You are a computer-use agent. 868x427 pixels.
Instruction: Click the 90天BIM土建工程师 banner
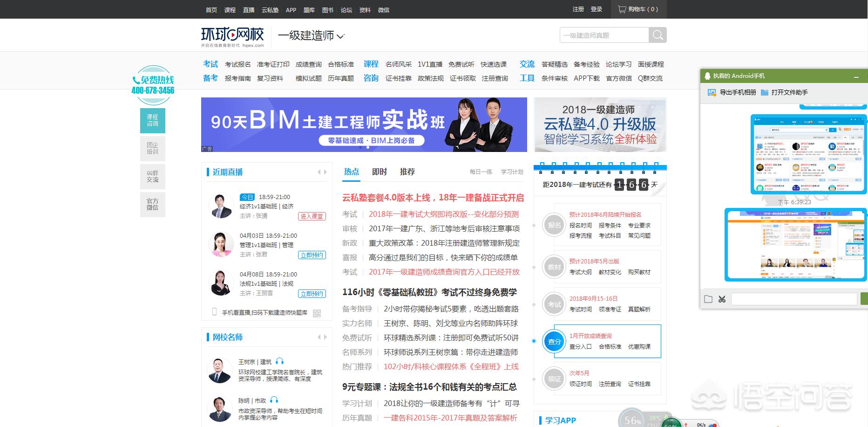(x=364, y=124)
